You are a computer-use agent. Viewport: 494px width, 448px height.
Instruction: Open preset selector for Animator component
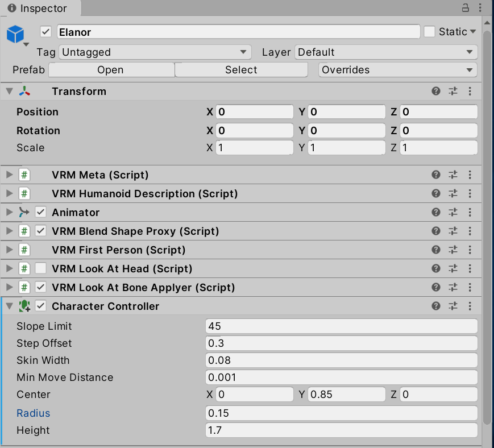453,213
